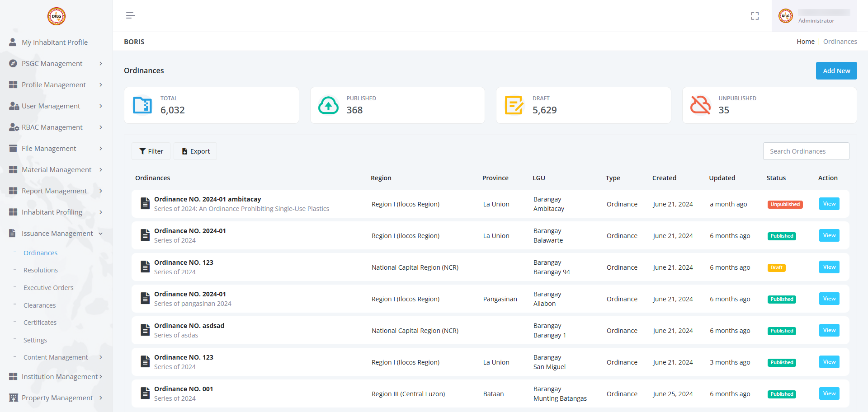The image size is (868, 412).
Task: Expand Profile Management submenu arrow
Action: point(101,85)
